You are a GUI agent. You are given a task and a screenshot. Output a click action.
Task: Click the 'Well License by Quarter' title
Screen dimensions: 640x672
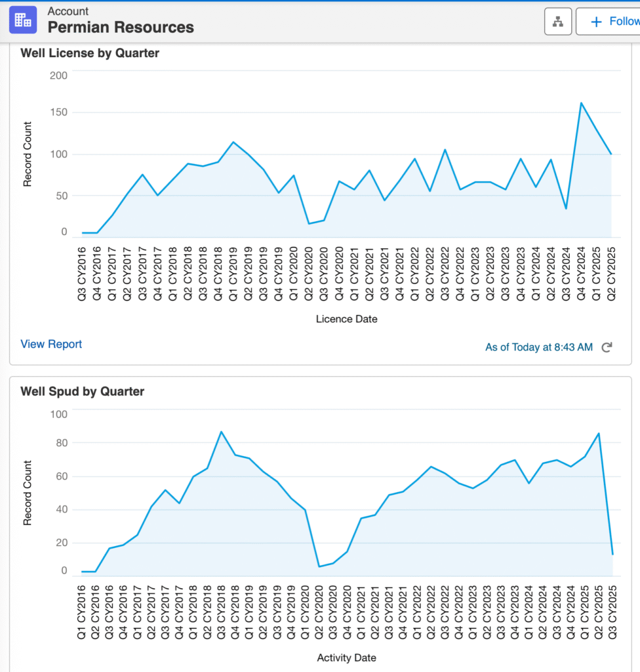pos(90,53)
